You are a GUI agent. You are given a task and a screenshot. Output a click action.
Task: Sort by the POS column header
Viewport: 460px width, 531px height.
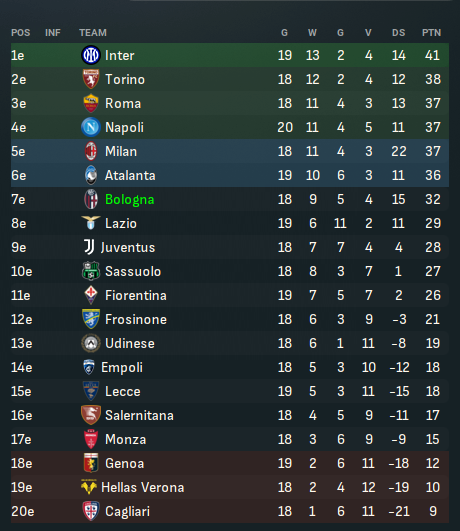[21, 33]
